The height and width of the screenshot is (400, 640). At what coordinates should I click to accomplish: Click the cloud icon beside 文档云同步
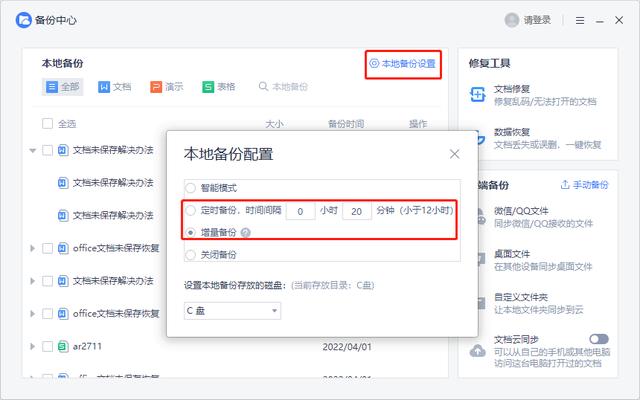[478, 351]
